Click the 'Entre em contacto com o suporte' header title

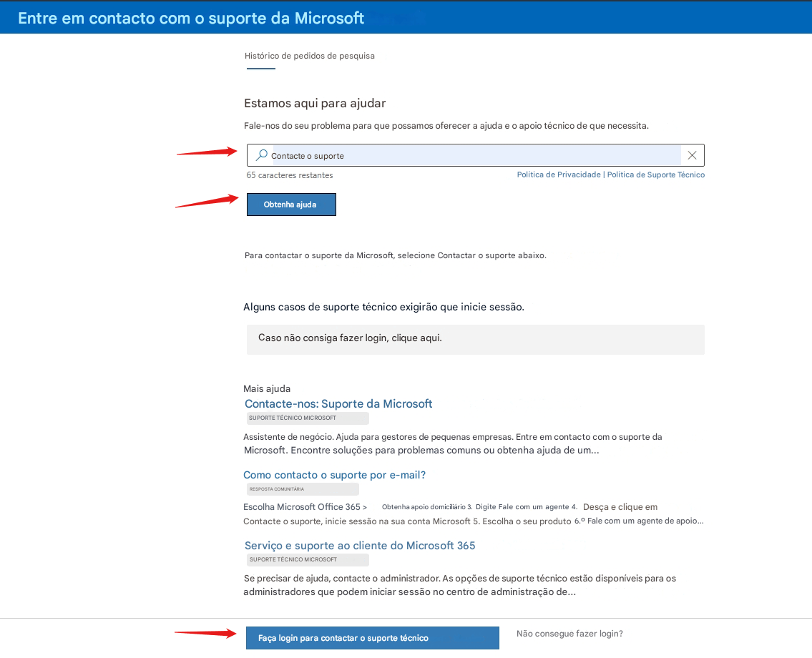tap(191, 18)
